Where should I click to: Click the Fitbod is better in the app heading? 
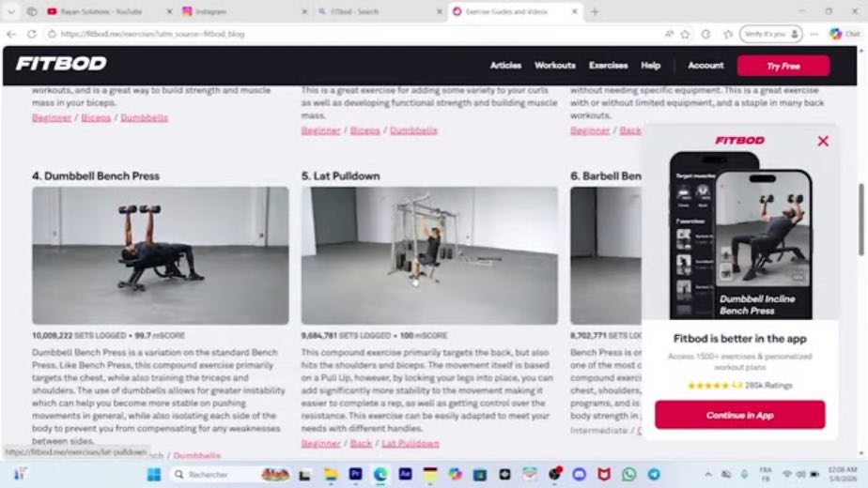(739, 339)
